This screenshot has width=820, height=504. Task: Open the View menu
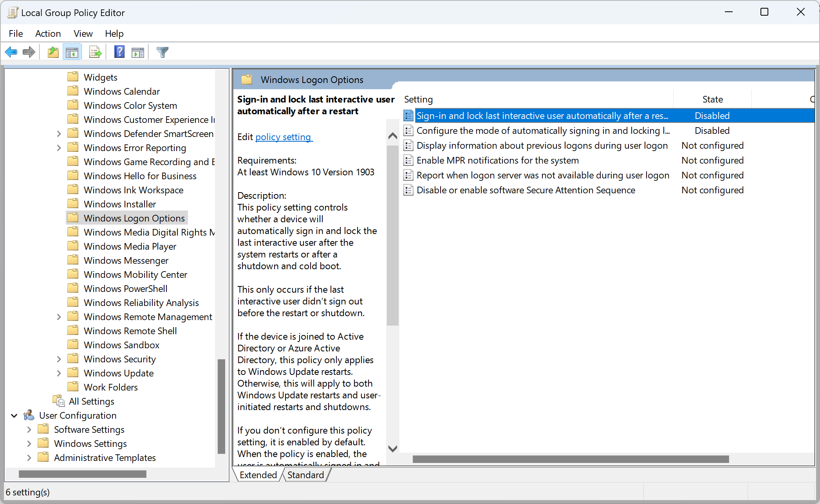pyautogui.click(x=83, y=34)
